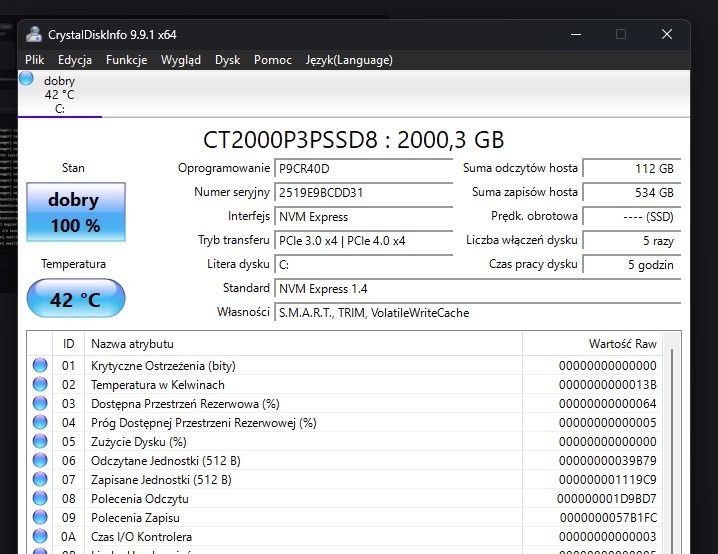
Task: Select the Polecenia Zapisu attribute name
Action: [135, 518]
